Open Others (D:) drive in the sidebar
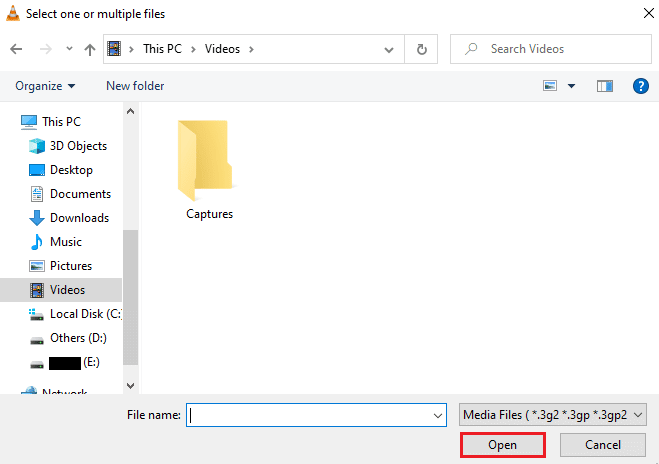 click(79, 337)
